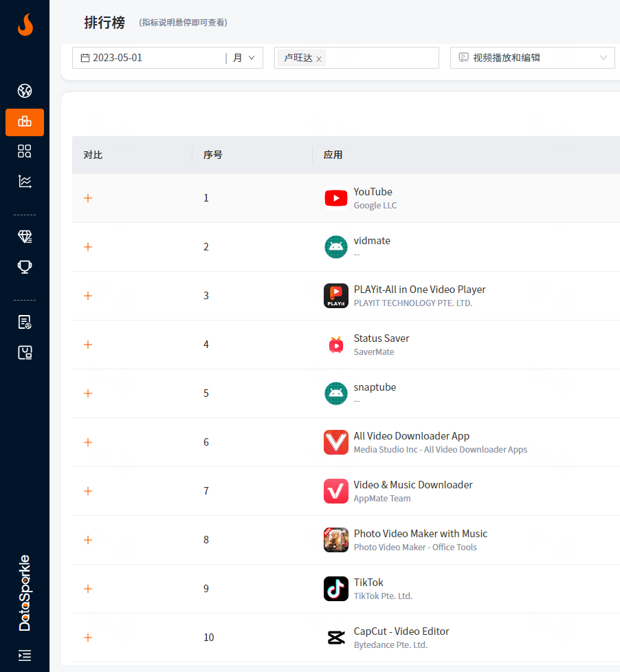The height and width of the screenshot is (672, 620).
Task: Click the diamond icon in sidebar
Action: pyautogui.click(x=25, y=237)
